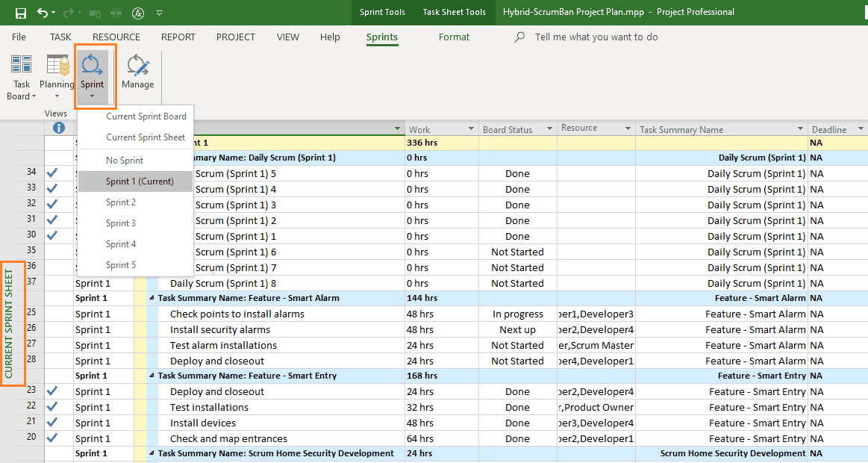Open Manage sprints

137,72
